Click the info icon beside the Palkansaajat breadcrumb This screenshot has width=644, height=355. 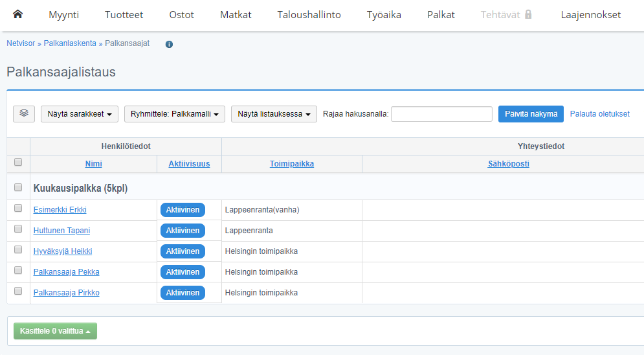pyautogui.click(x=169, y=44)
